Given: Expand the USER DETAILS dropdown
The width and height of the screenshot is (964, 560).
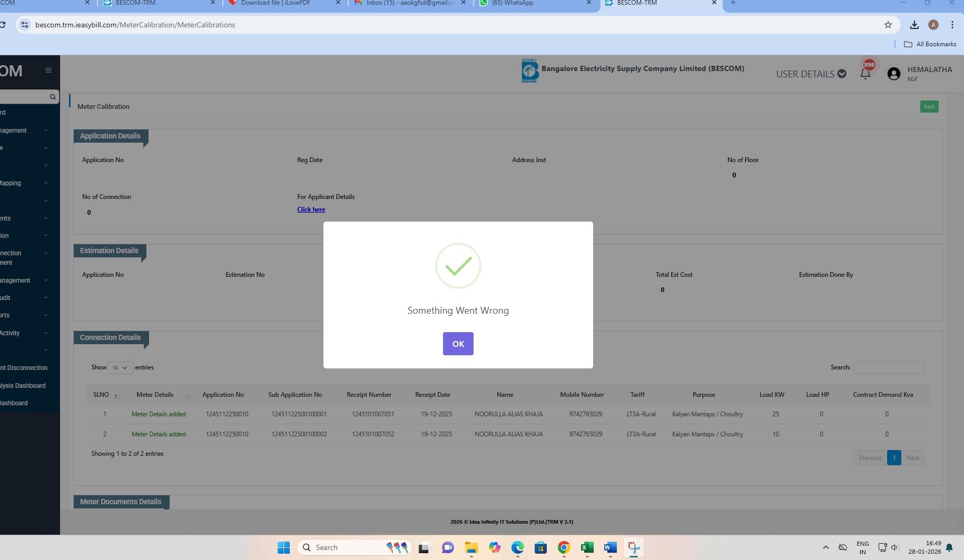Looking at the screenshot, I should coord(811,74).
